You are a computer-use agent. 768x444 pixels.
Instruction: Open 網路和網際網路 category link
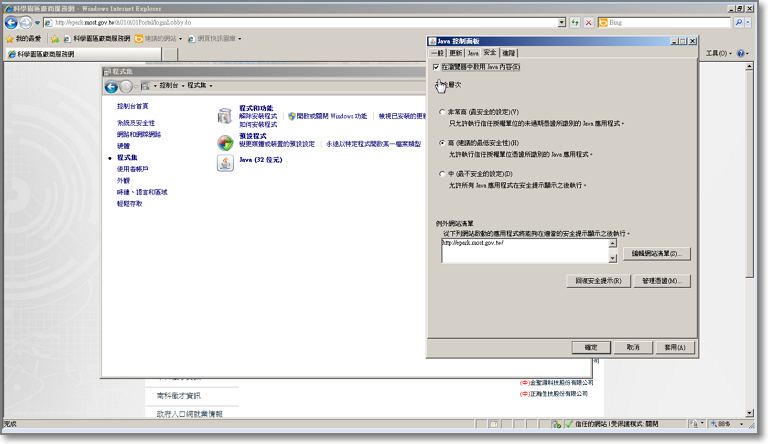(x=139, y=134)
